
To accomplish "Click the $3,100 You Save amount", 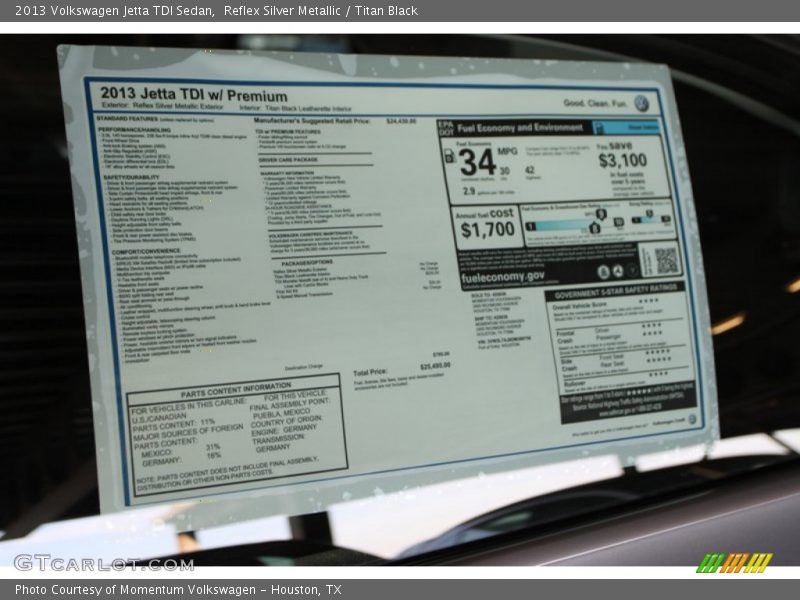I will click(x=622, y=161).
